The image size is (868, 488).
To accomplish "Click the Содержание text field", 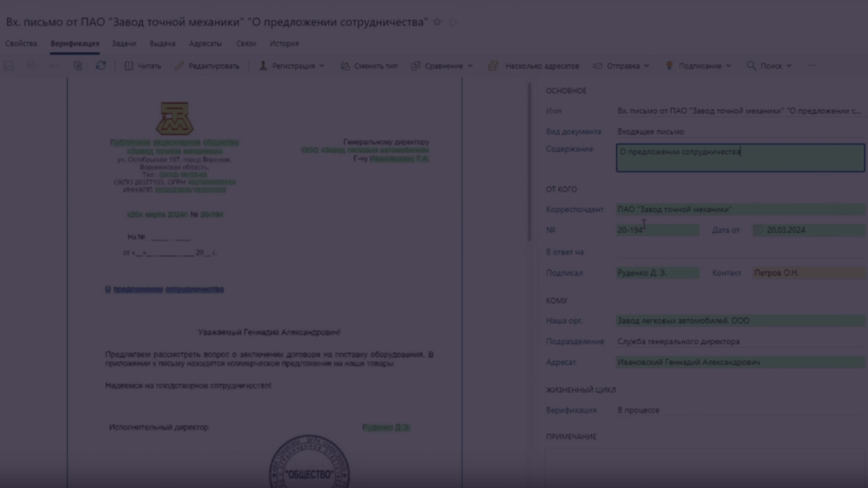I will point(740,158).
